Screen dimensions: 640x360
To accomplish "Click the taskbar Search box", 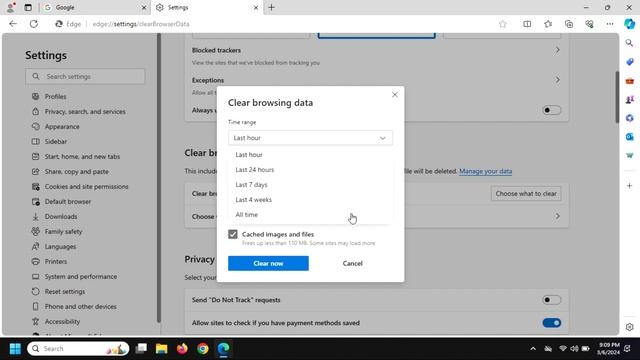I will [78, 349].
